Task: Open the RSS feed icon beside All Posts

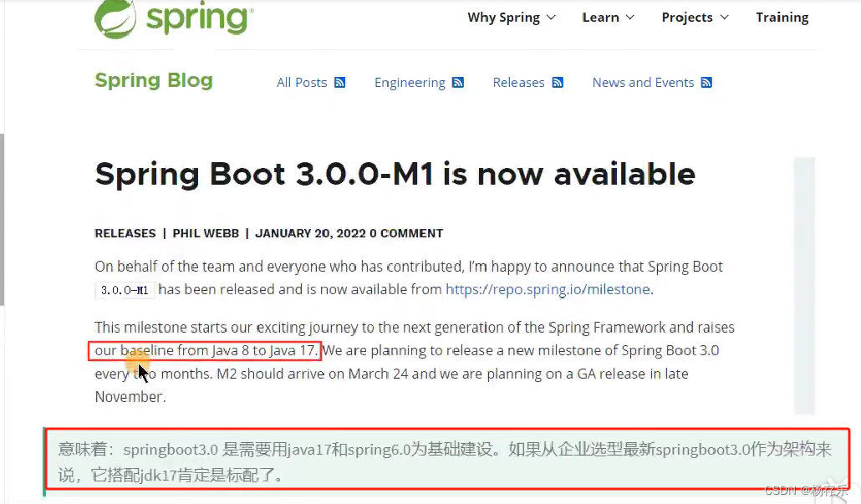Action: point(340,83)
